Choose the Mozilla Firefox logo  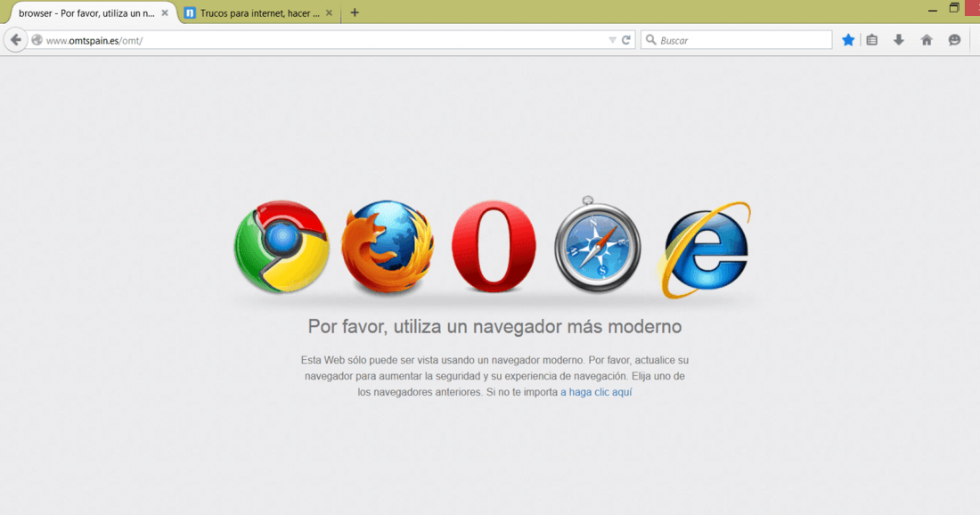pos(388,246)
